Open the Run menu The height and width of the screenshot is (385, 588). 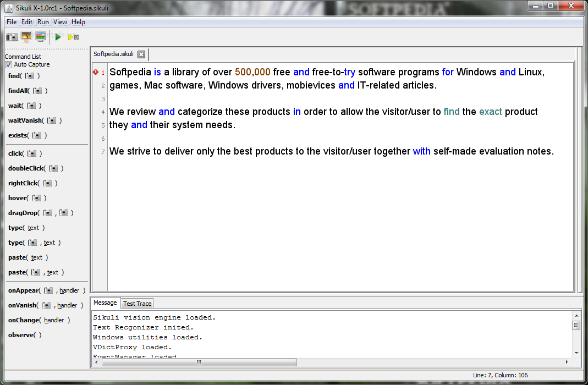tap(43, 22)
